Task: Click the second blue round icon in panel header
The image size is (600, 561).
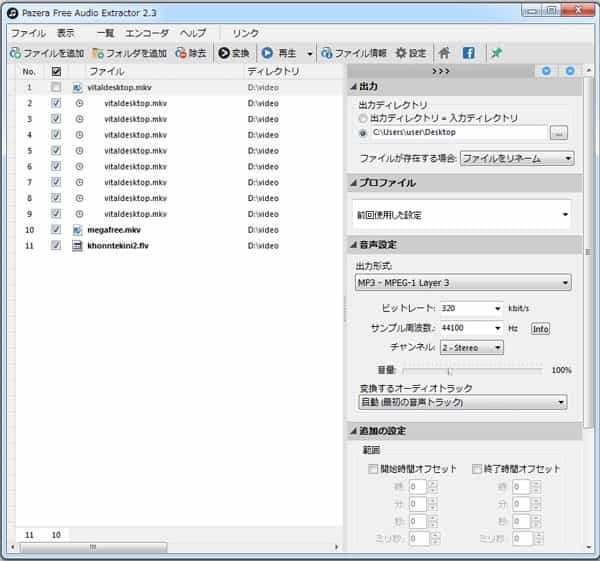Action: 570,71
